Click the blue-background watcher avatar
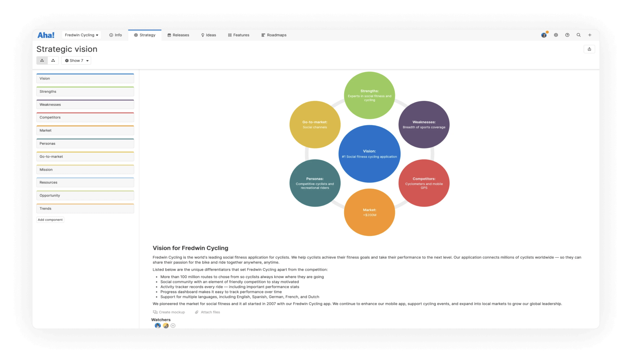The height and width of the screenshot is (364, 632). point(158,326)
